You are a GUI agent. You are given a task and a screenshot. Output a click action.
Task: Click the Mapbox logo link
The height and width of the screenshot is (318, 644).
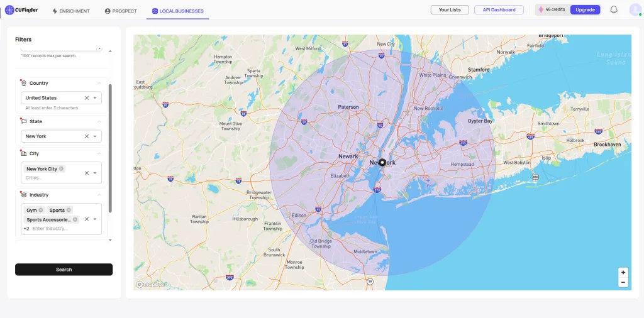150,284
